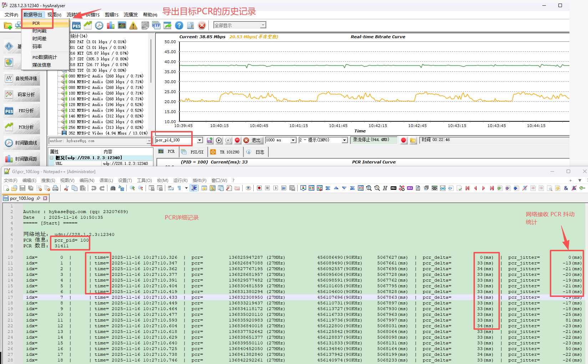
Task: Click the 退出 exit button
Action: (252, 140)
